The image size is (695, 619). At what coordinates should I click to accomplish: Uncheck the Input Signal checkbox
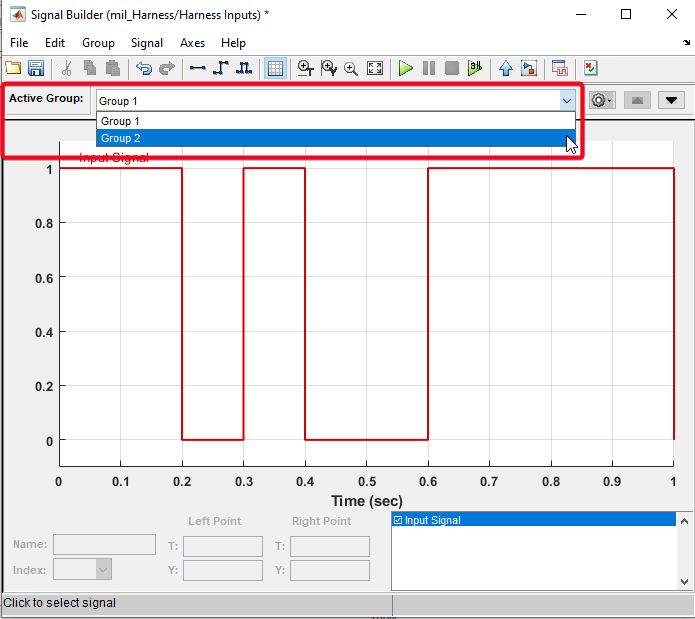398,521
